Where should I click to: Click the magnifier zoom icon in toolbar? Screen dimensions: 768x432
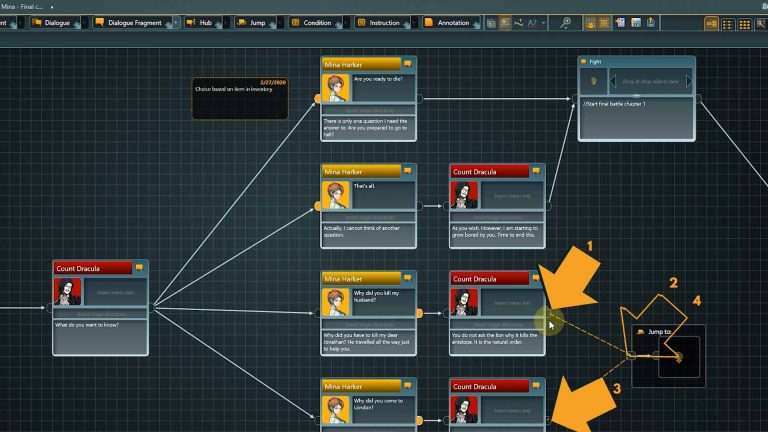click(x=566, y=23)
